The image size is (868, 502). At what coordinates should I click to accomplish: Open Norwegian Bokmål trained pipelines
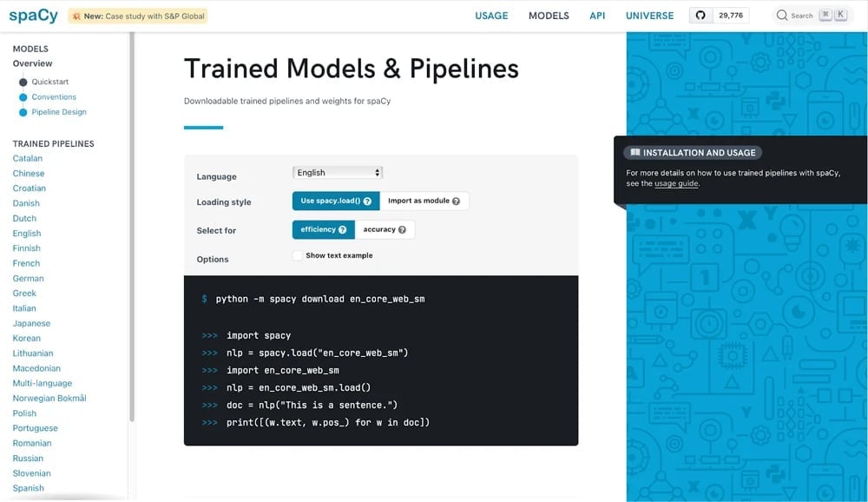click(49, 398)
